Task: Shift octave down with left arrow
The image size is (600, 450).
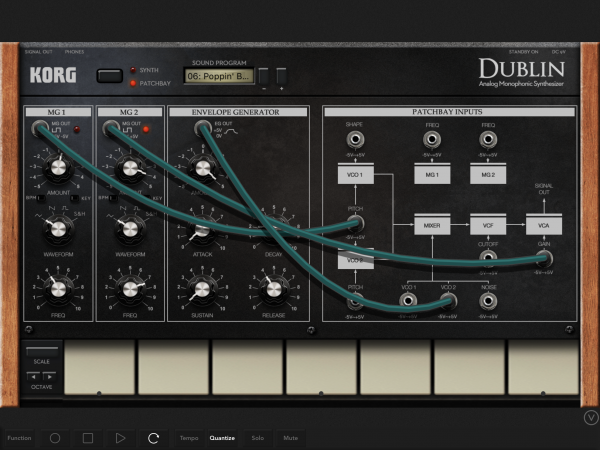Action: pos(34,377)
